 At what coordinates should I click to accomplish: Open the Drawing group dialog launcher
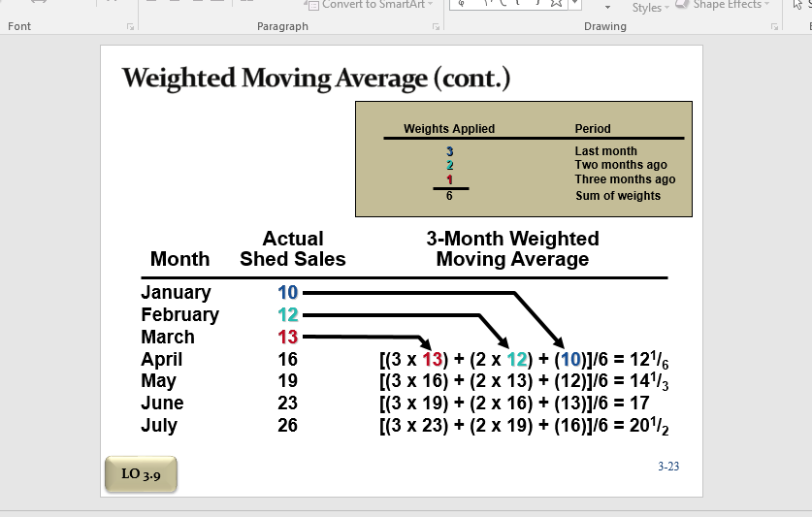[x=774, y=26]
